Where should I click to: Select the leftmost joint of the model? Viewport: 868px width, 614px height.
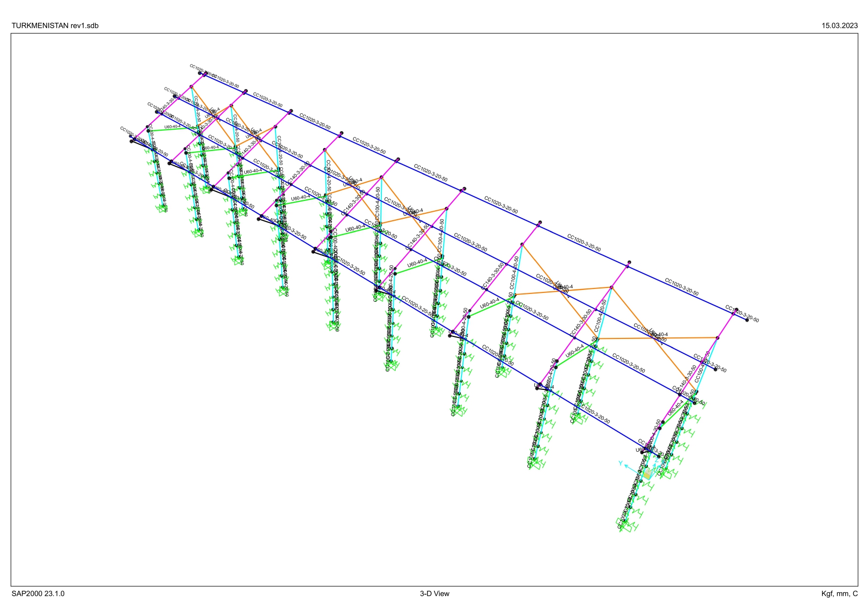131,137
